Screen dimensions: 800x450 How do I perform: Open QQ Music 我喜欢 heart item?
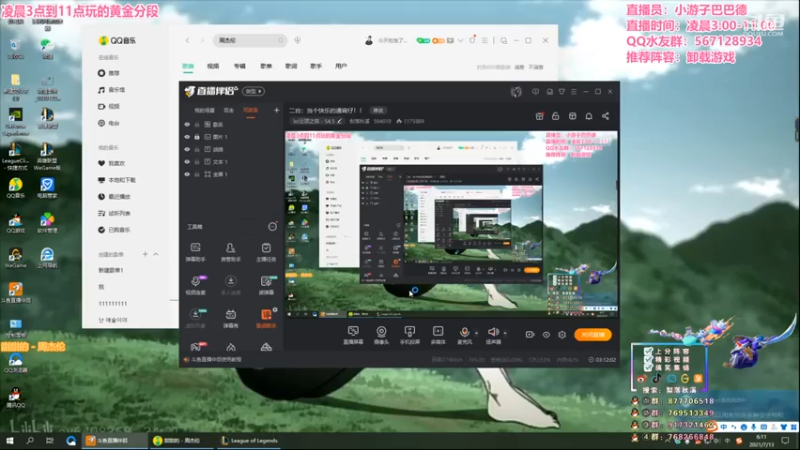coord(111,163)
